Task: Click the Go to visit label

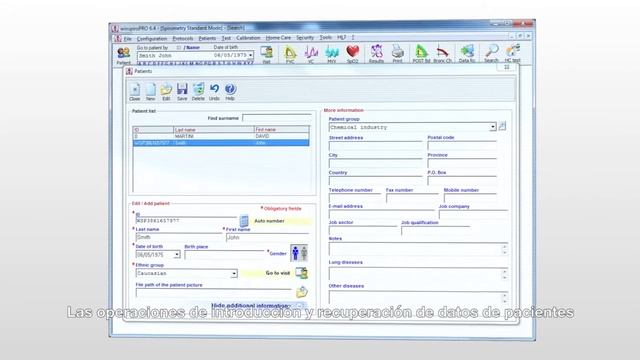Action: click(x=278, y=273)
